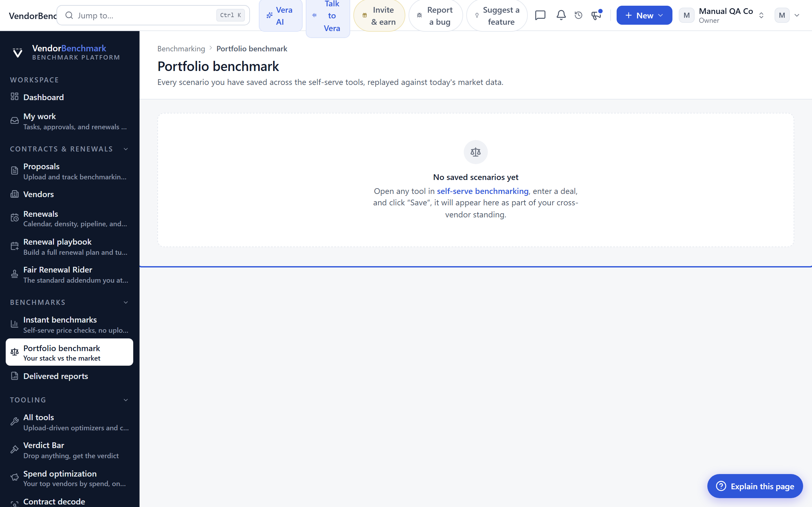Image resolution: width=812 pixels, height=507 pixels.
Task: Open Delivered reports in sidebar
Action: pyautogui.click(x=69, y=376)
